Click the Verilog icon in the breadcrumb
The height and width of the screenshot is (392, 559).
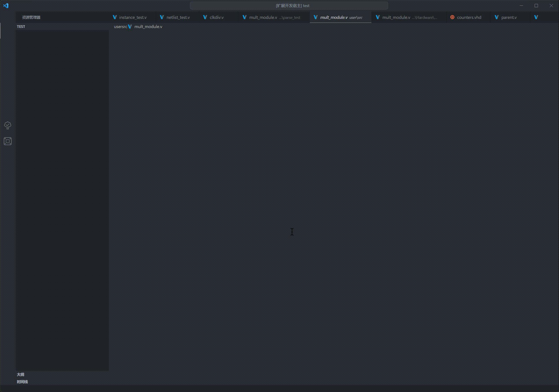tap(130, 27)
